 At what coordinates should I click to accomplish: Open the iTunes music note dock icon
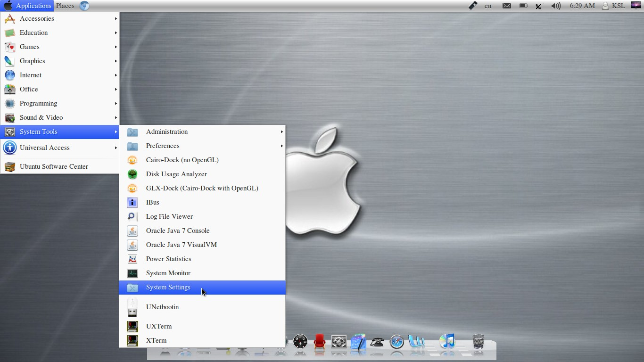[446, 341]
